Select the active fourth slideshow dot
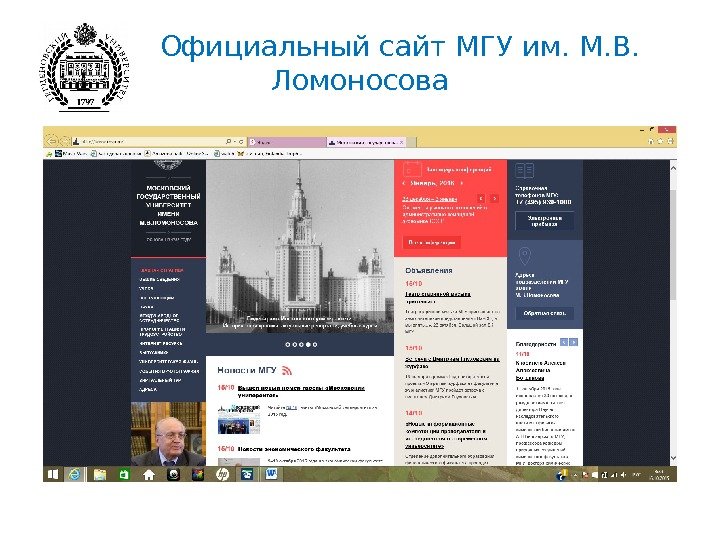Viewport: 720px width, 540px height. (308, 344)
